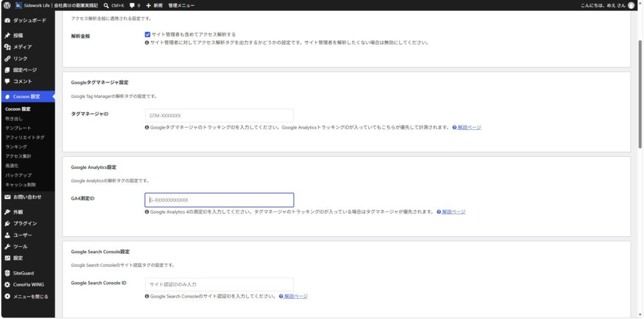Open the 高速化 submenu item

click(12, 166)
